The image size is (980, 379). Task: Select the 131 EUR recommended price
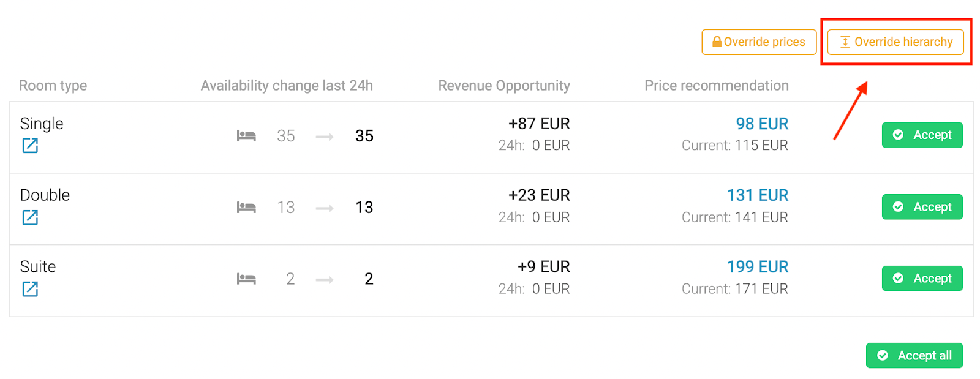click(x=758, y=195)
